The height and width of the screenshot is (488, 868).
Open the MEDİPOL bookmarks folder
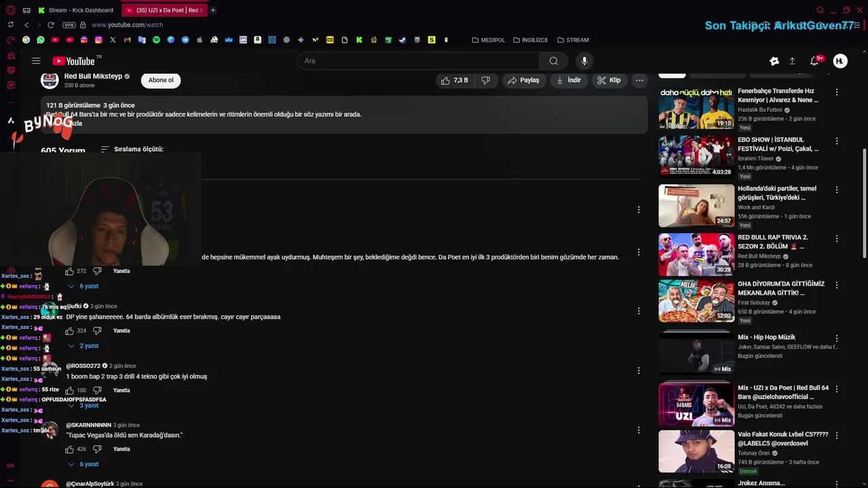(x=488, y=40)
